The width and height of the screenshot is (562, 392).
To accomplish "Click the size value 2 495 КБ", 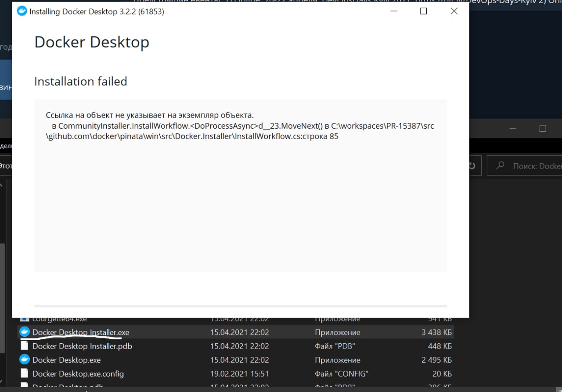I will click(x=436, y=360).
